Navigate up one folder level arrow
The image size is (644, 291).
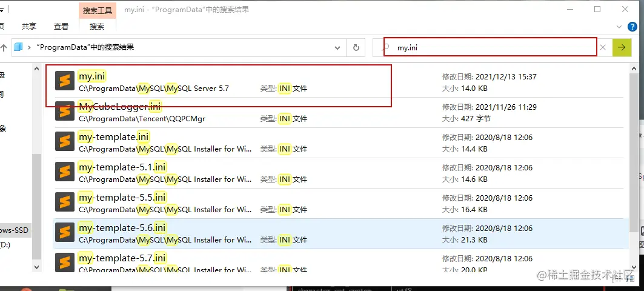coord(4,48)
